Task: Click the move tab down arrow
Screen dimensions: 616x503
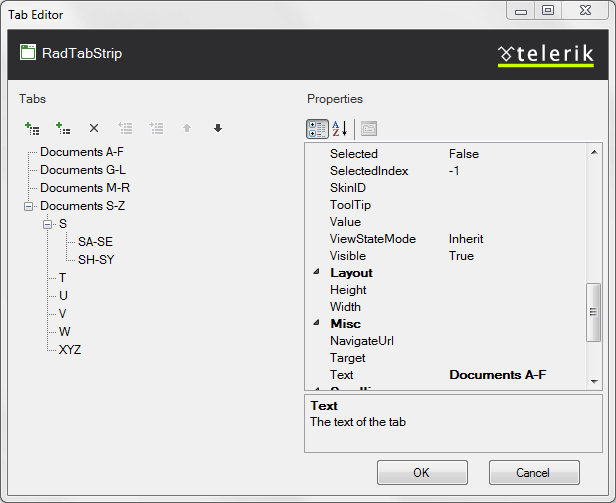Action: coord(217,128)
